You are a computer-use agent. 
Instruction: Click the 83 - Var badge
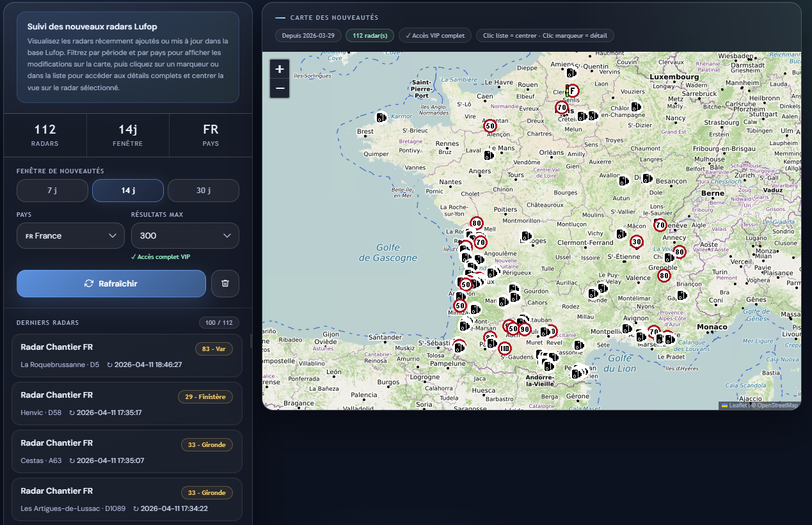click(x=214, y=349)
